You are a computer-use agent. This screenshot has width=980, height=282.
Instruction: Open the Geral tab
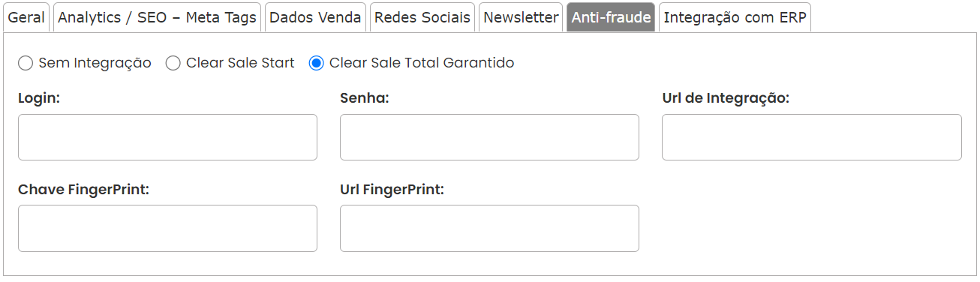click(x=27, y=17)
